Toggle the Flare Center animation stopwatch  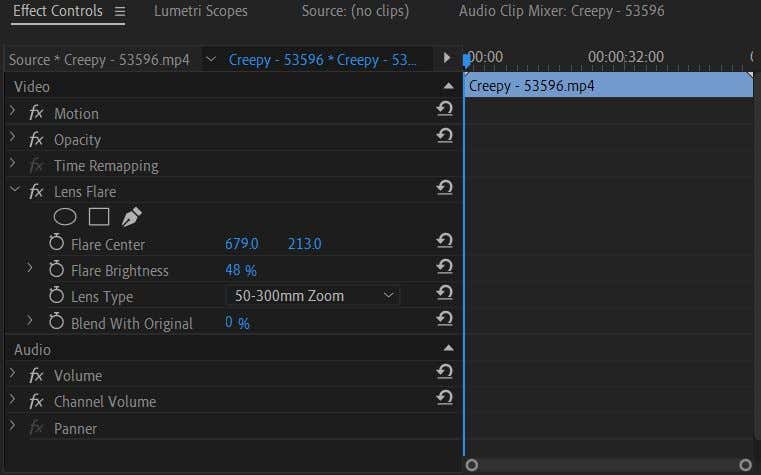tap(56, 244)
